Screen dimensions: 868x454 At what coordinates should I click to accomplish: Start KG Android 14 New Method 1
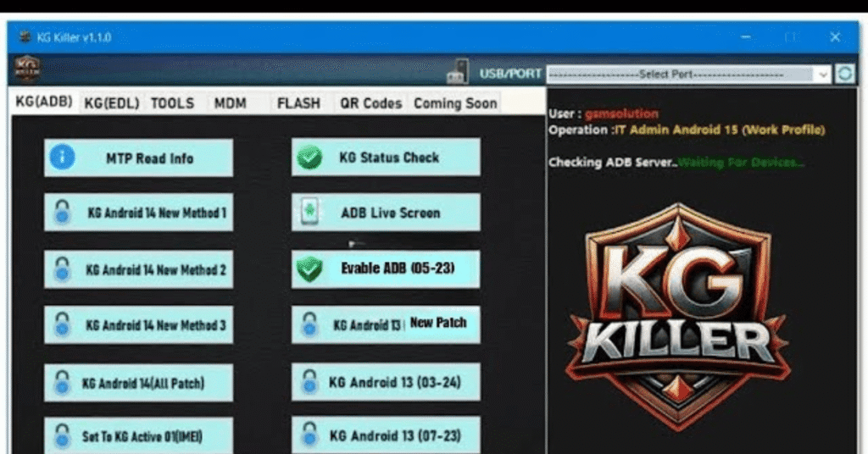[138, 213]
